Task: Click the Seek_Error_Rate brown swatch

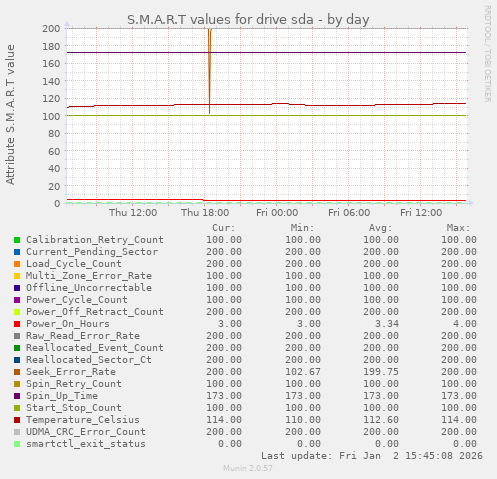Action: click(17, 372)
